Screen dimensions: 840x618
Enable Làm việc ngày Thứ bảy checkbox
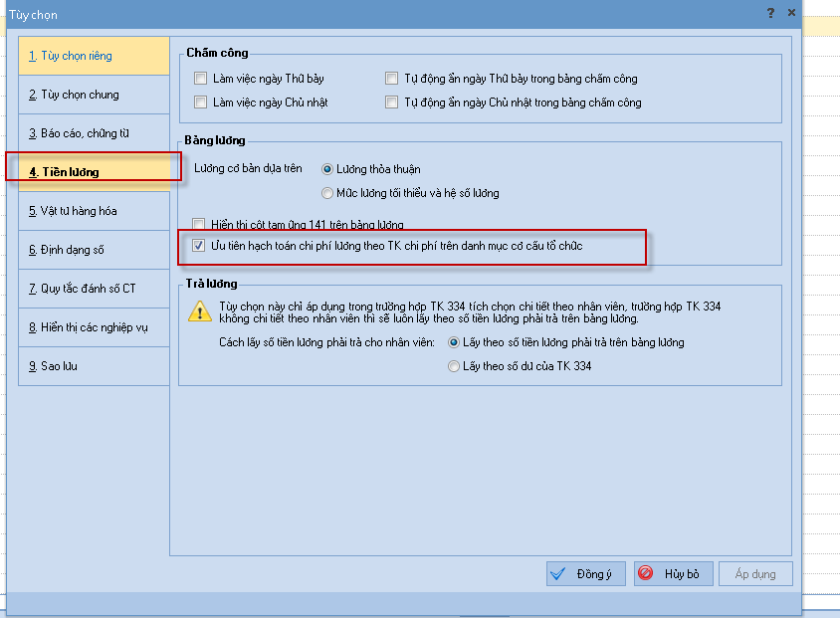[x=201, y=79]
